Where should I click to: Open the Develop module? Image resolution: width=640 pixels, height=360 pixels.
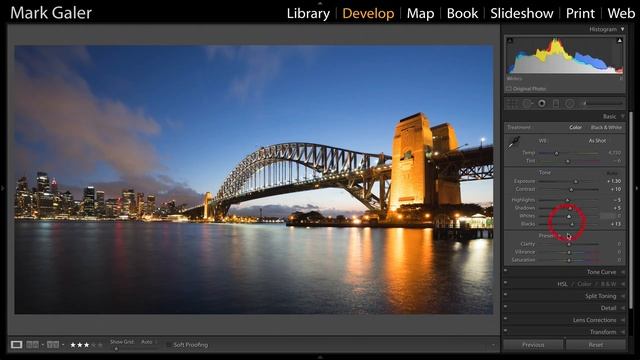(368, 13)
